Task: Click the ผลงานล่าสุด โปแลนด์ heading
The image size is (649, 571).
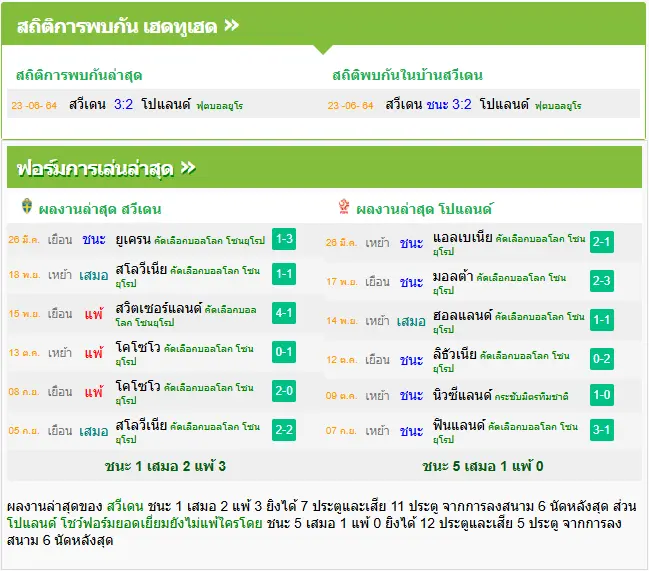Action: click(x=424, y=209)
